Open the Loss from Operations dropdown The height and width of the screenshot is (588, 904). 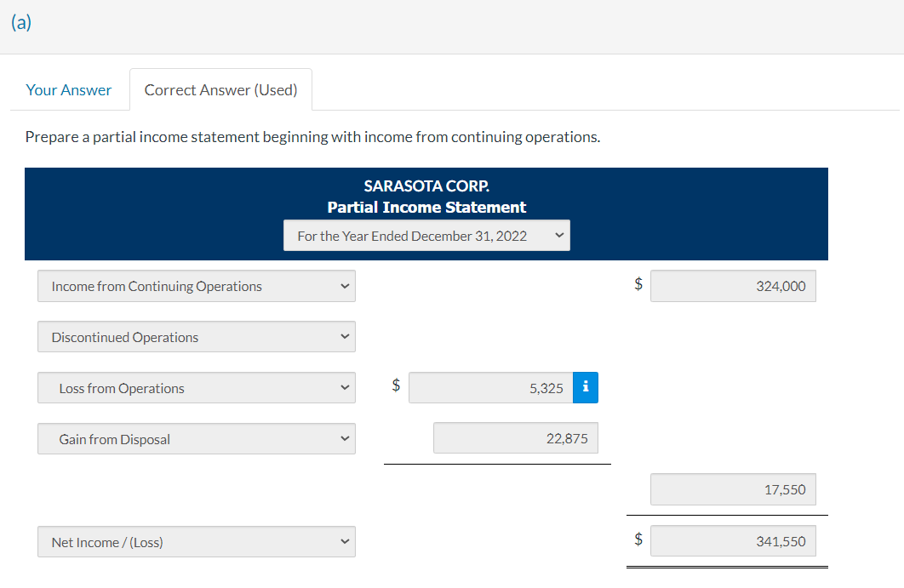tap(196, 387)
